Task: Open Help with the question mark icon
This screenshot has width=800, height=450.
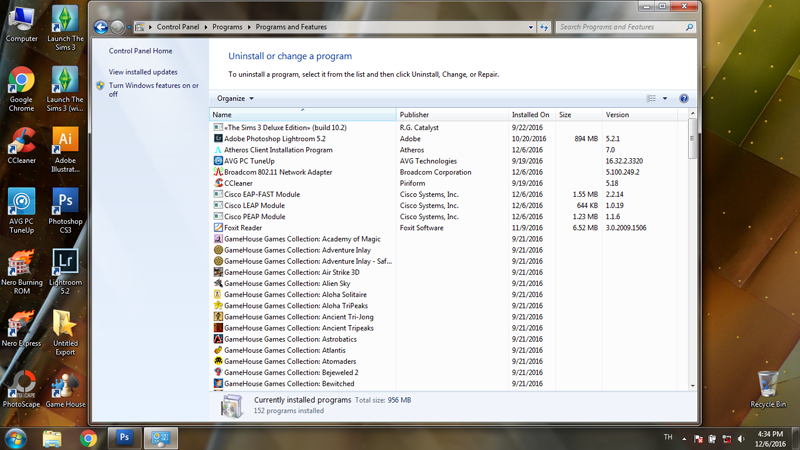Action: (x=684, y=98)
